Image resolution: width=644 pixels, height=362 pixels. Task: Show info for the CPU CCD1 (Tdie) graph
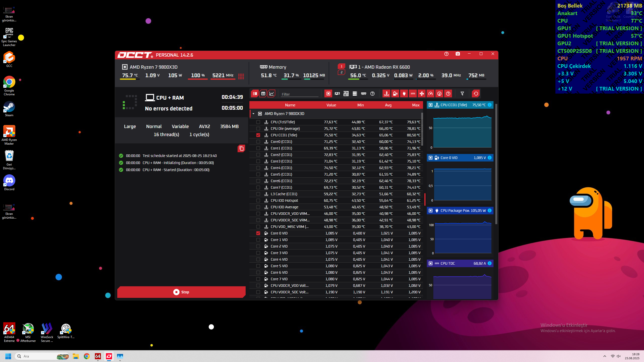pos(490,105)
